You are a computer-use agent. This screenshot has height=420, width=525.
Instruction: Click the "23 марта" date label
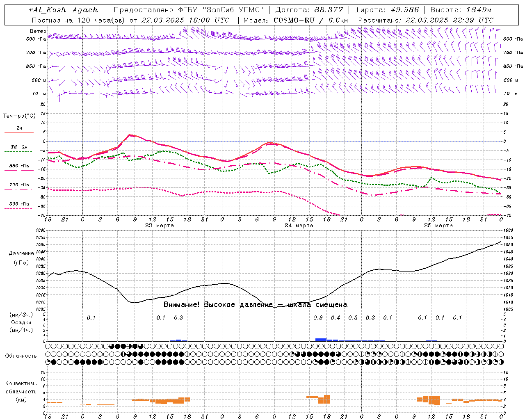point(160,226)
